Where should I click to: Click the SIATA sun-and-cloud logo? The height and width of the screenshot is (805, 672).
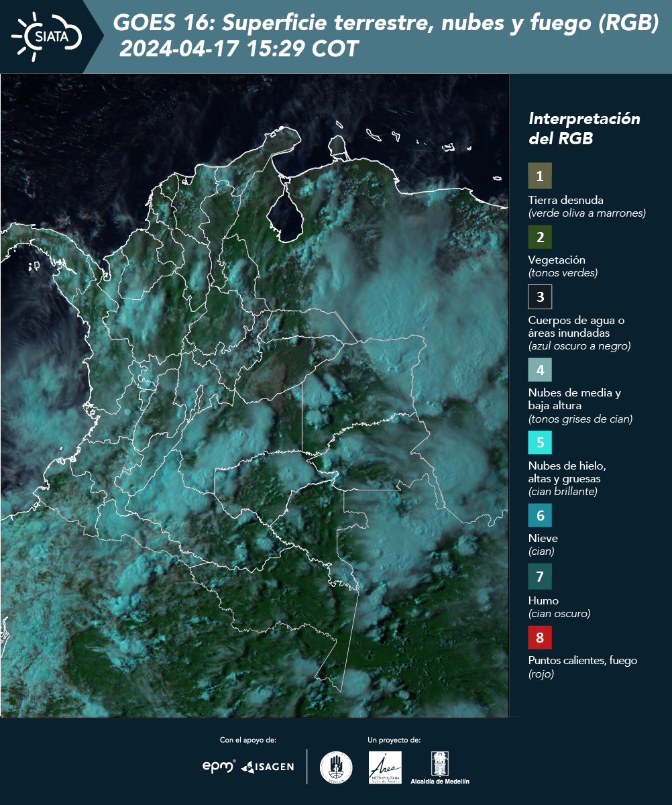click(x=47, y=37)
